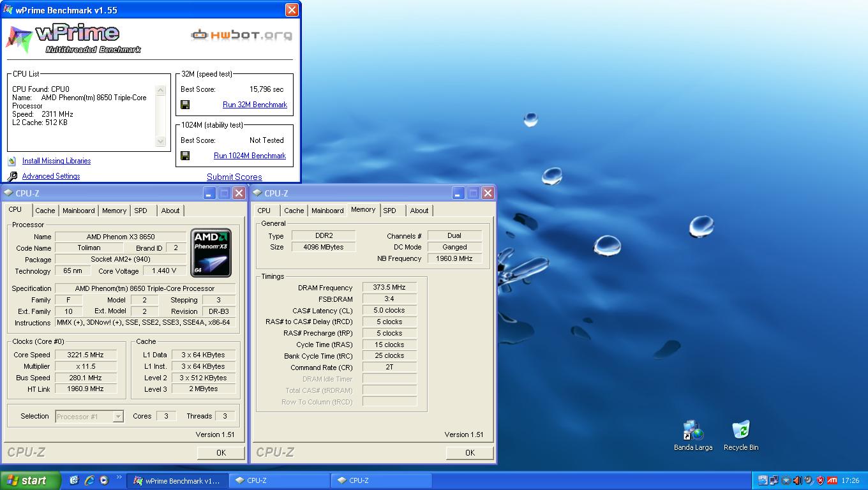
Task: Launch Windows Media Player from Quick Launch
Action: [104, 480]
